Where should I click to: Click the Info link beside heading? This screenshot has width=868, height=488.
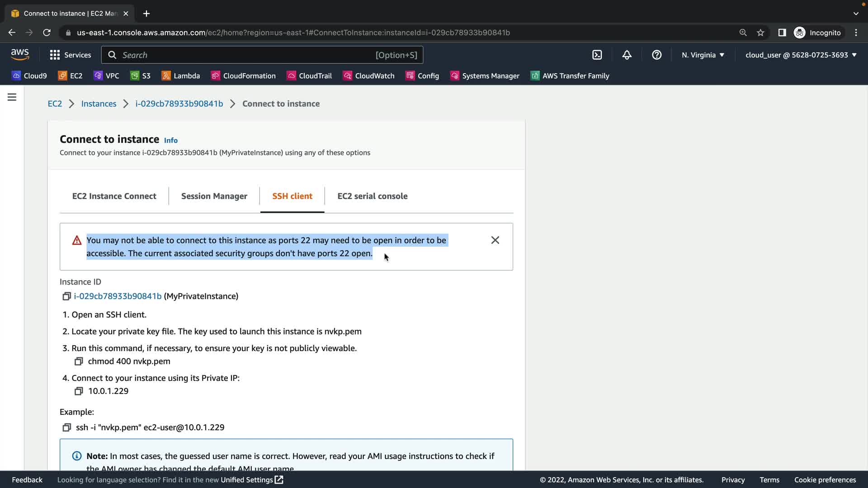coord(171,141)
